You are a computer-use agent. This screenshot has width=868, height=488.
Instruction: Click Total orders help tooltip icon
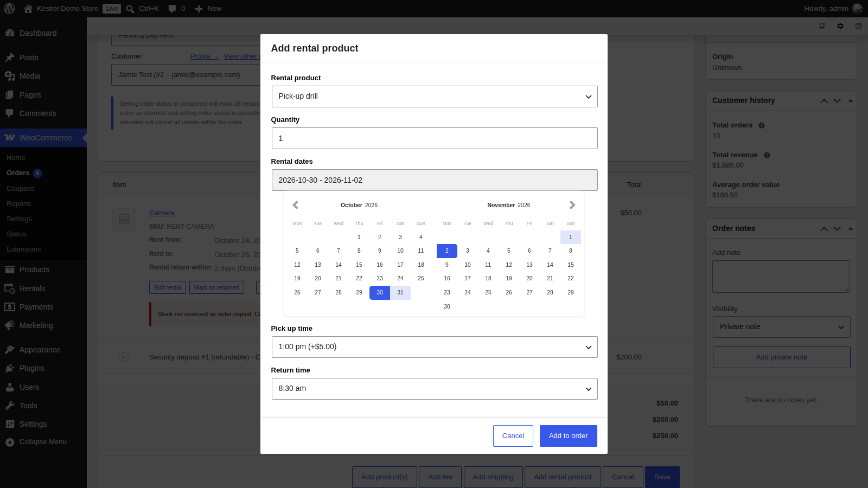click(x=762, y=125)
